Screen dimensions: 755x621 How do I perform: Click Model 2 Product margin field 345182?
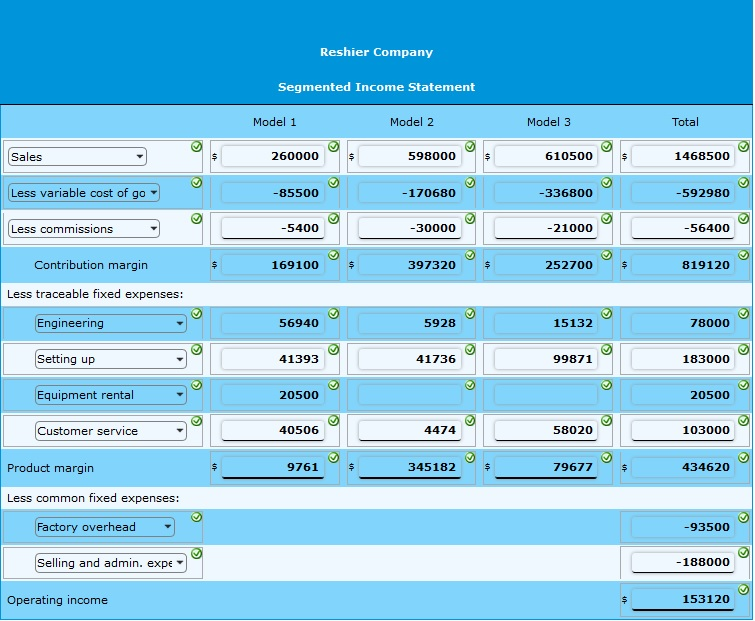pos(410,467)
